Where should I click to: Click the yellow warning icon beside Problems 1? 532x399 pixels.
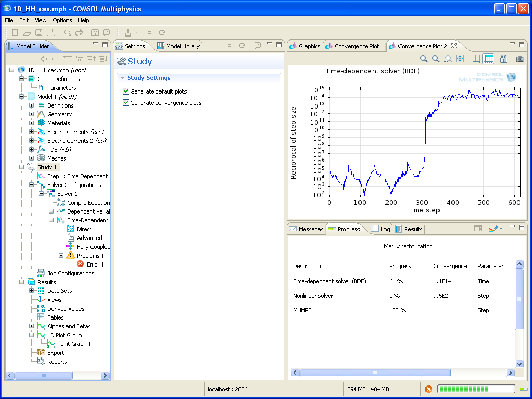71,255
